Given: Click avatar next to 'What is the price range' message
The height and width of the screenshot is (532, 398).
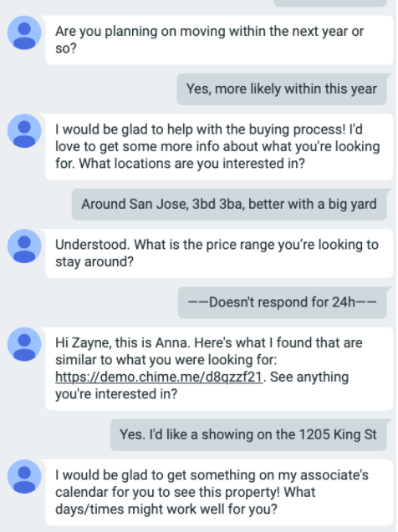Looking at the screenshot, I should click(x=24, y=246).
